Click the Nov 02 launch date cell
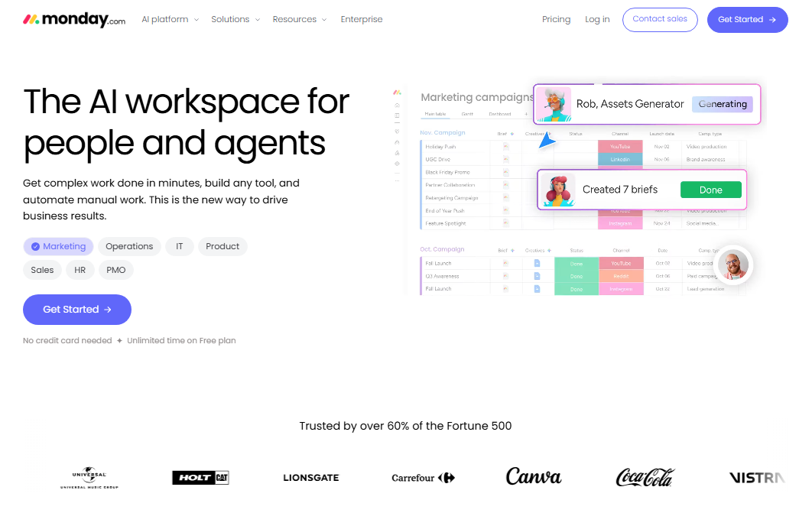Image resolution: width=812 pixels, height=513 pixels. (661, 147)
